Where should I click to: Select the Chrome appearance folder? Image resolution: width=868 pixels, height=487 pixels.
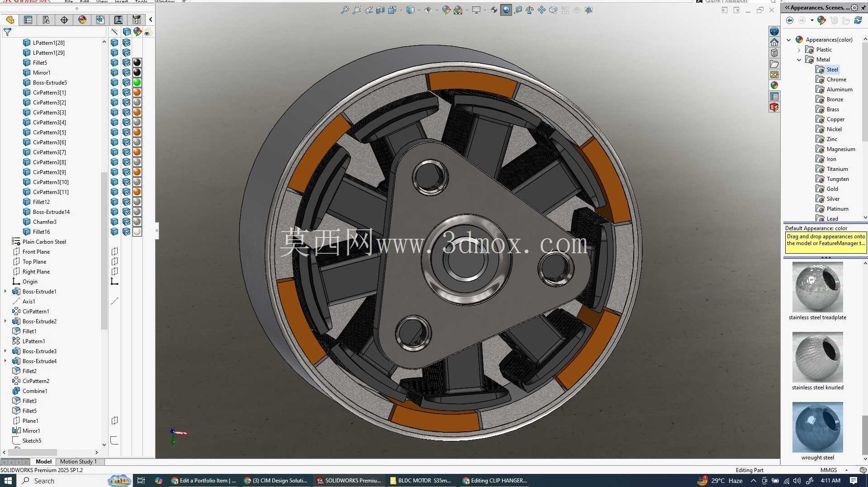click(831, 80)
